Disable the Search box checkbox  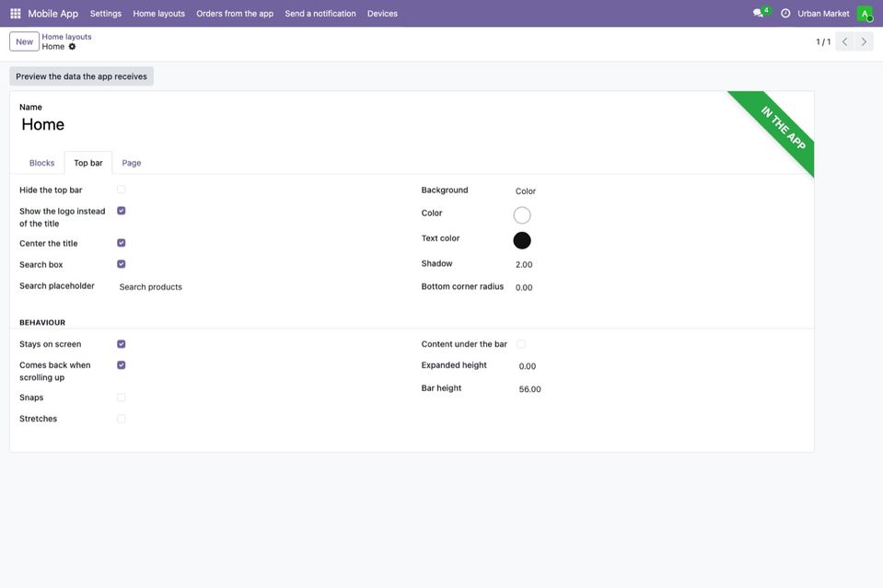point(121,264)
